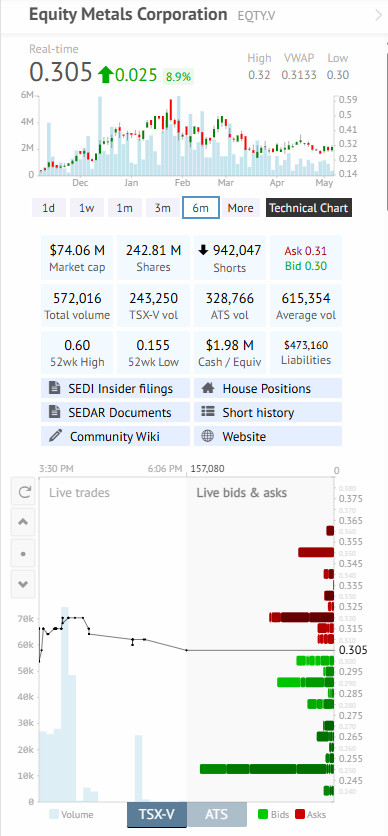Viewport: 388px width, 836px height.
Task: Click the 942,047 Shorts tile
Action: [230, 258]
